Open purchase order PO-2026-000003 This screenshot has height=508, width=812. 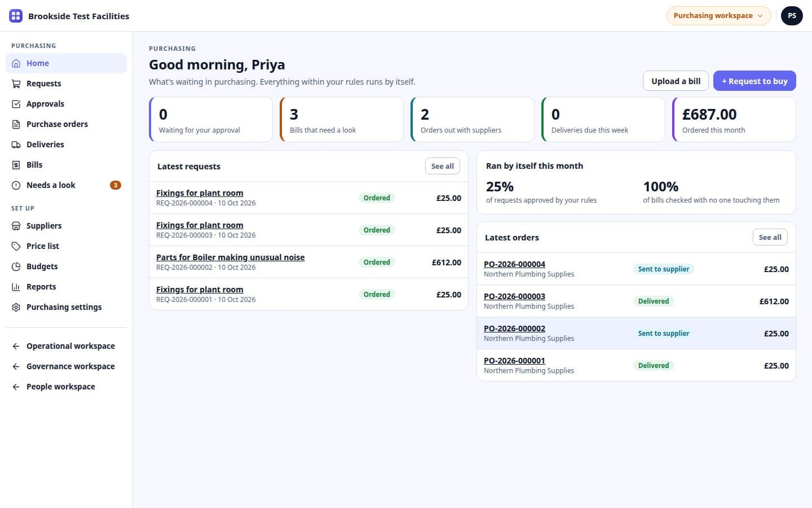[x=514, y=296]
